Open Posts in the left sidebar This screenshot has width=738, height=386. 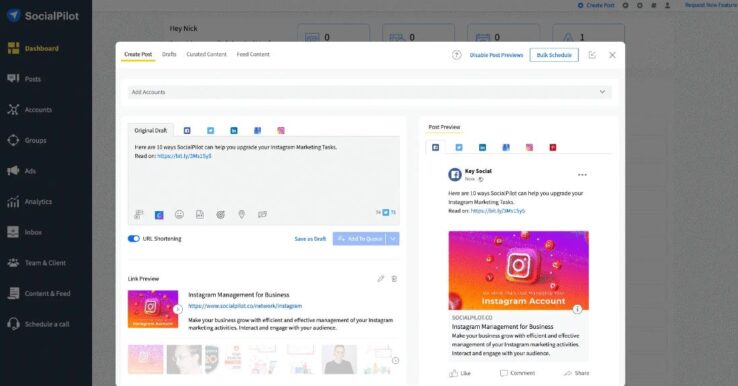(x=24, y=79)
